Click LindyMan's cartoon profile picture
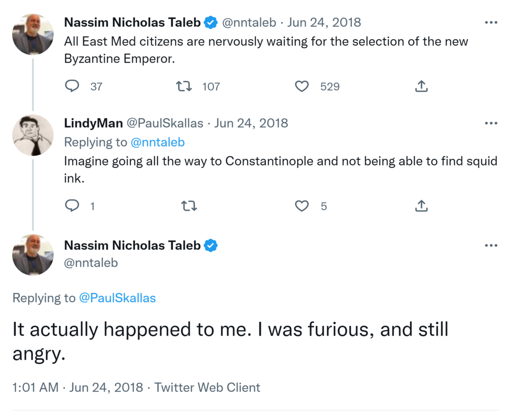This screenshot has height=420, width=508. click(x=33, y=135)
